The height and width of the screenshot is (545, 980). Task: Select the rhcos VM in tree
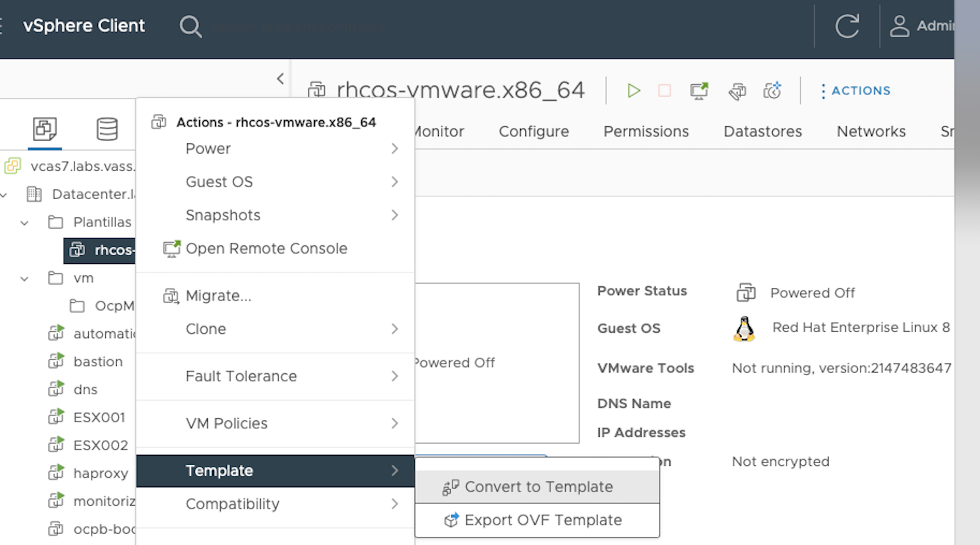pyautogui.click(x=100, y=250)
